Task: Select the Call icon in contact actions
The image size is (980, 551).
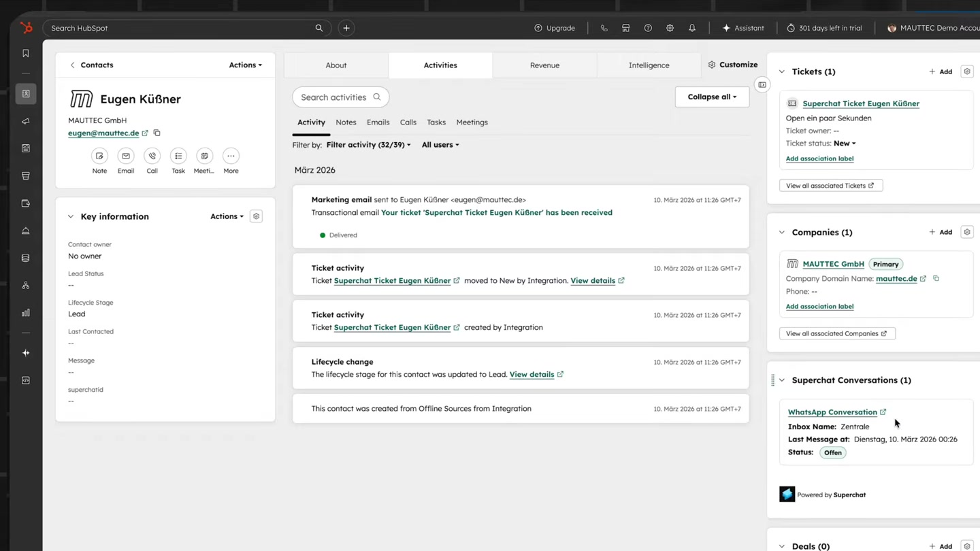Action: tap(152, 156)
